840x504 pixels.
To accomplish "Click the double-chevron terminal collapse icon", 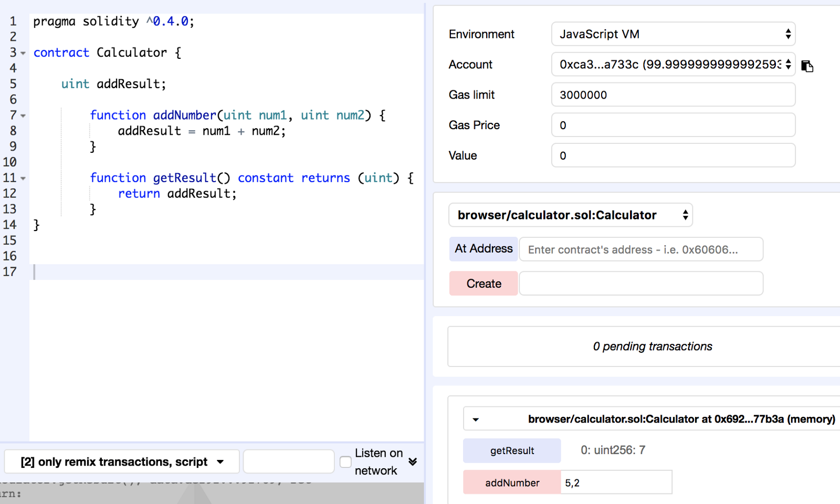I will point(413,461).
